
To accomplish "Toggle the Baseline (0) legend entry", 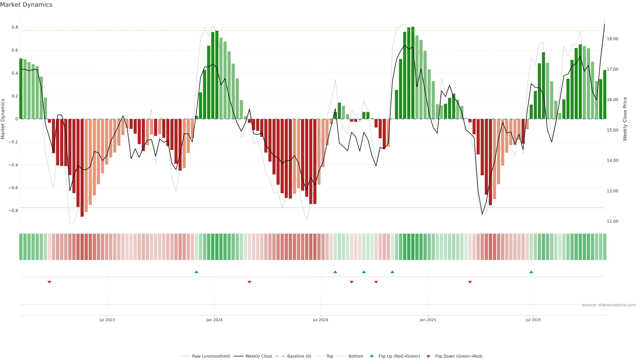I will click(x=299, y=356).
